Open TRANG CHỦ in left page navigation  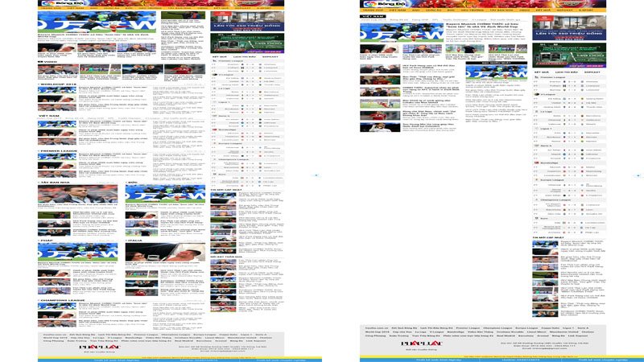pos(52,8)
